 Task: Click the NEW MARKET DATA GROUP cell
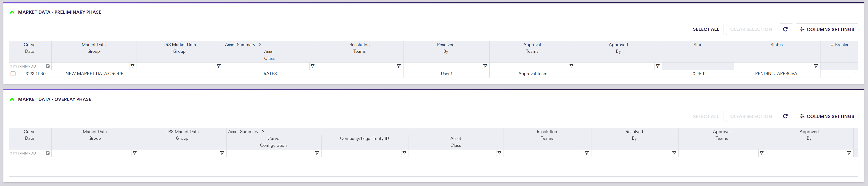pyautogui.click(x=94, y=73)
